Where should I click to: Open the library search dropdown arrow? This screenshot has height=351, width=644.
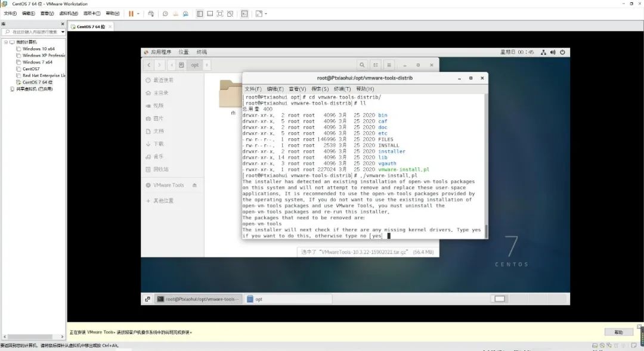[63, 32]
